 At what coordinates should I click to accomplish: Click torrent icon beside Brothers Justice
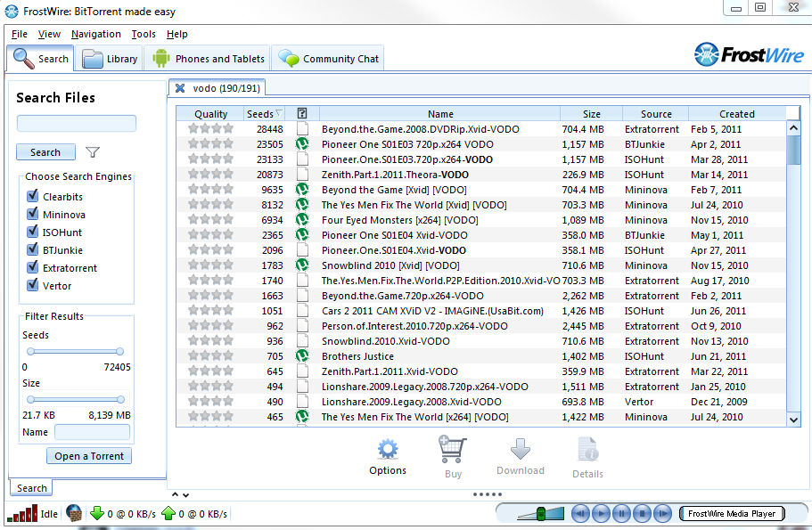coord(302,356)
